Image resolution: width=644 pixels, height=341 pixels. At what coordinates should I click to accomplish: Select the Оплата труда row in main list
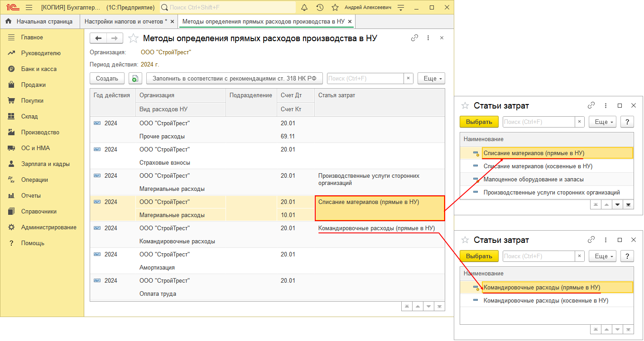coord(267,287)
